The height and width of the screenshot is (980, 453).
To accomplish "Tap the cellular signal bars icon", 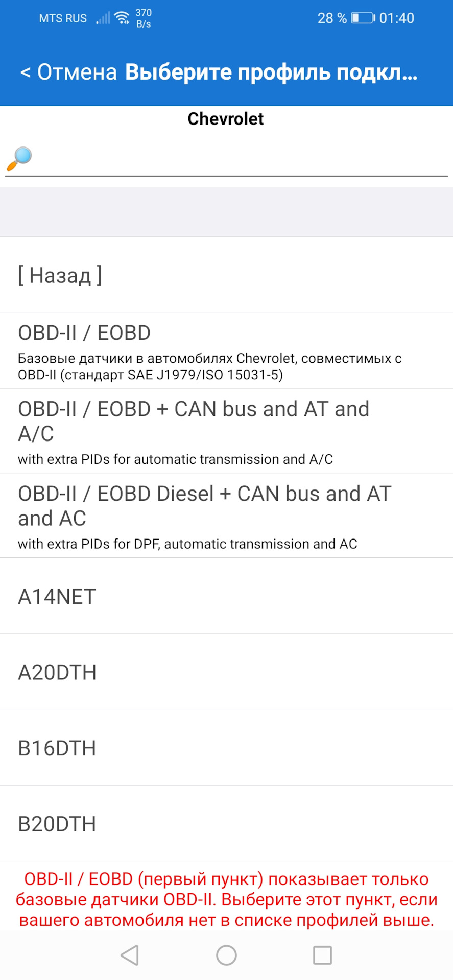I will click(x=103, y=19).
